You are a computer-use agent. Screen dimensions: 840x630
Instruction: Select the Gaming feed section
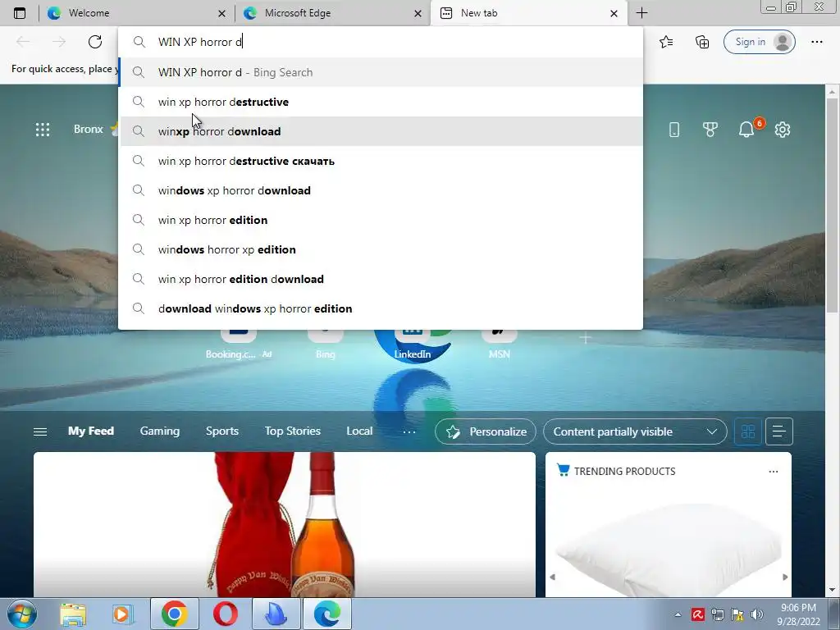[x=160, y=431]
